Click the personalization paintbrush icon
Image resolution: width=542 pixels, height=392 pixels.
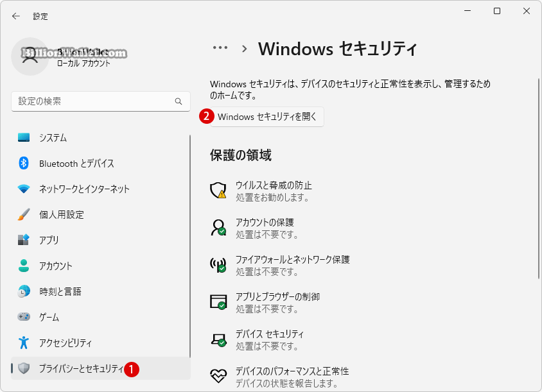(x=24, y=214)
